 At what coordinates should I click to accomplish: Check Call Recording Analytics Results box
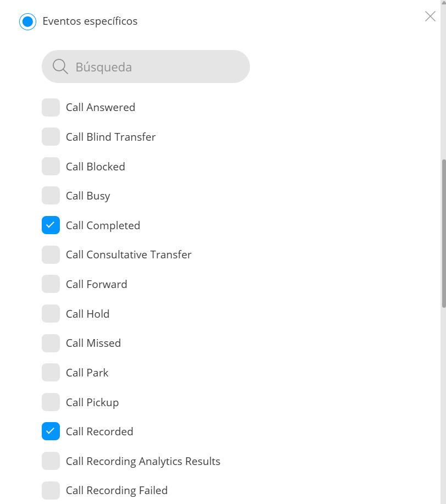[51, 461]
